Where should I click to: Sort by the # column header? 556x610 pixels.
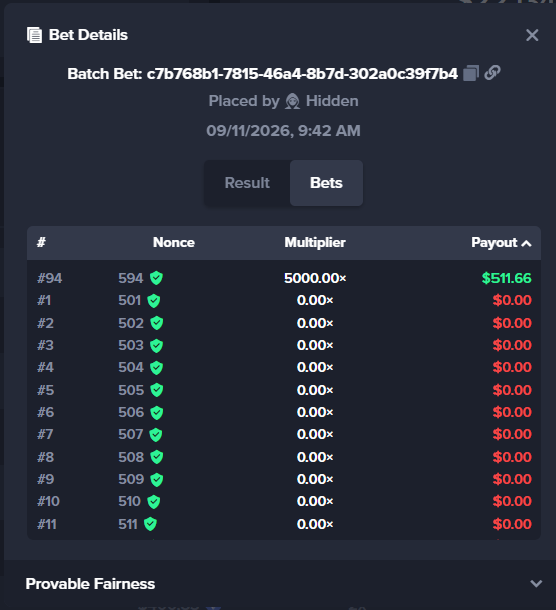pos(41,242)
